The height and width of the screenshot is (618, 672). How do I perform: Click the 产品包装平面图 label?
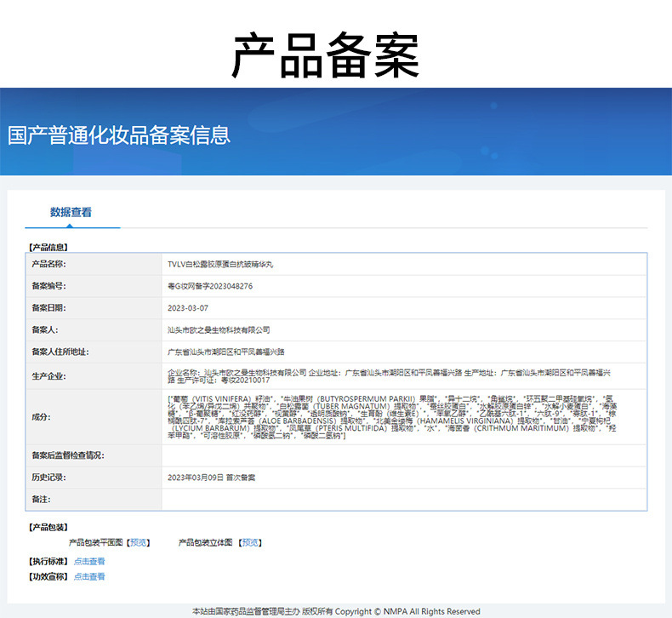[x=95, y=542]
